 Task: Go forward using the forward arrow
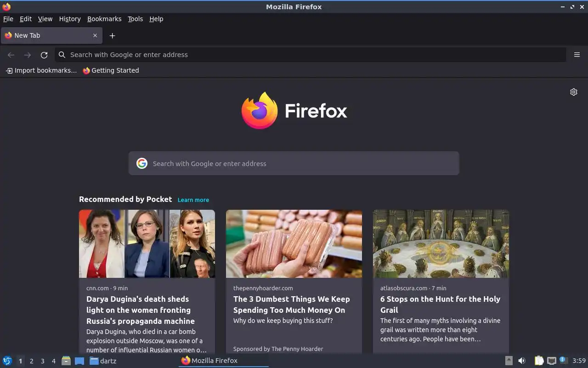pyautogui.click(x=28, y=55)
